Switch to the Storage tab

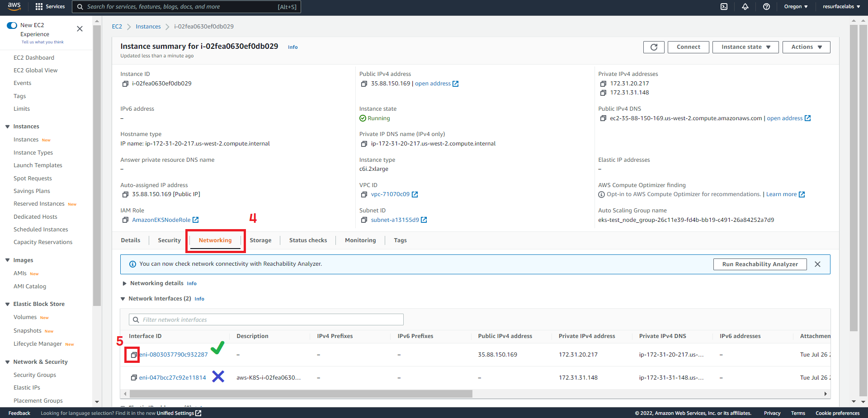click(260, 240)
